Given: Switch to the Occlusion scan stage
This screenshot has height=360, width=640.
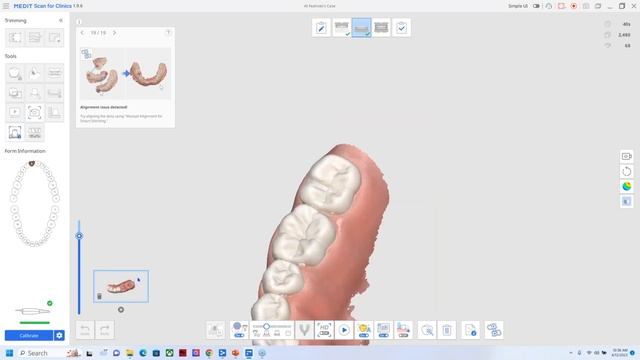Looking at the screenshot, I should tap(381, 28).
